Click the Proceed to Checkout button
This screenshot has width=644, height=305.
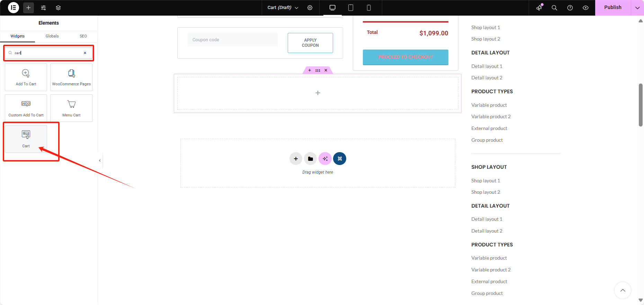[405, 57]
